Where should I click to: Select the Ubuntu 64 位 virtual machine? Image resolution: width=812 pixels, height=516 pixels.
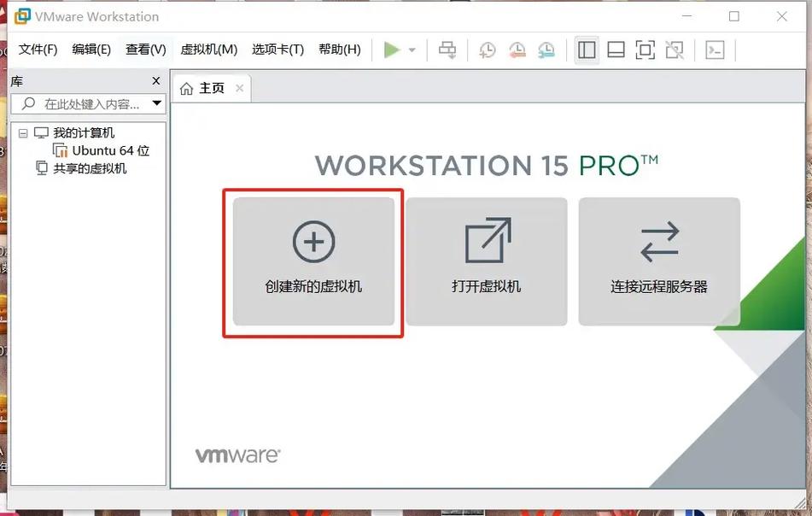coord(110,150)
